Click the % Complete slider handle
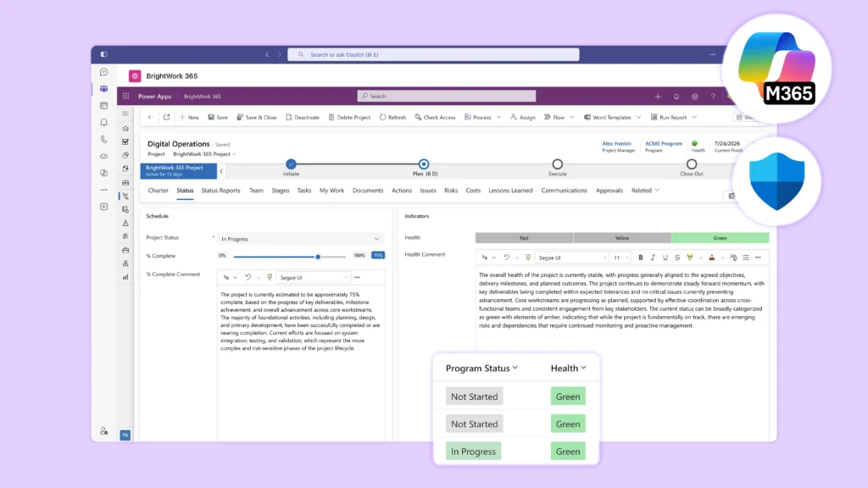This screenshot has height=488, width=868. 318,257
